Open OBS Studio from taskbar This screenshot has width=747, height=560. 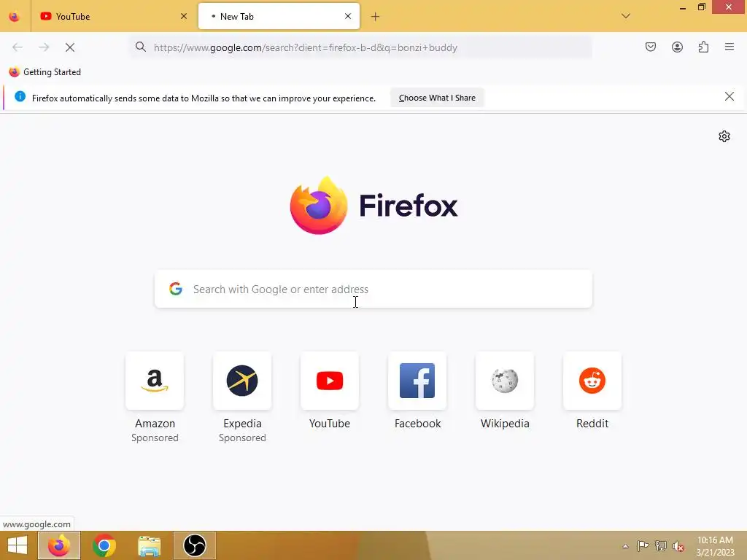pos(194,545)
